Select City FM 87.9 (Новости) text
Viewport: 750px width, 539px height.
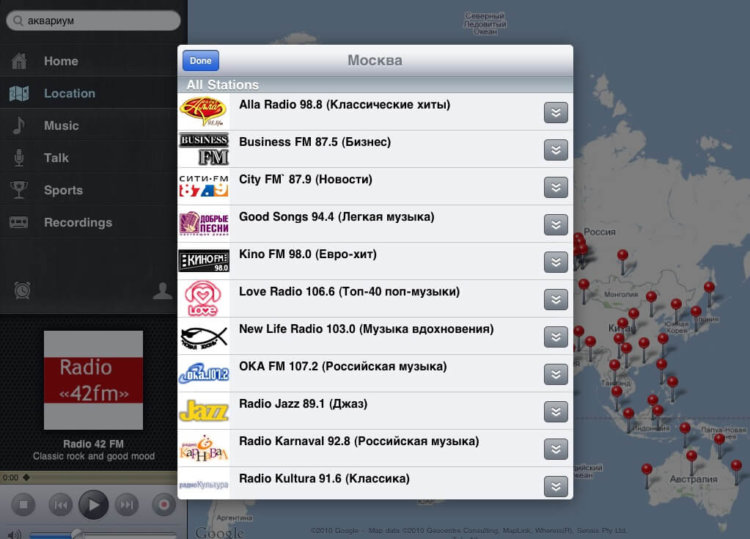coord(306,179)
